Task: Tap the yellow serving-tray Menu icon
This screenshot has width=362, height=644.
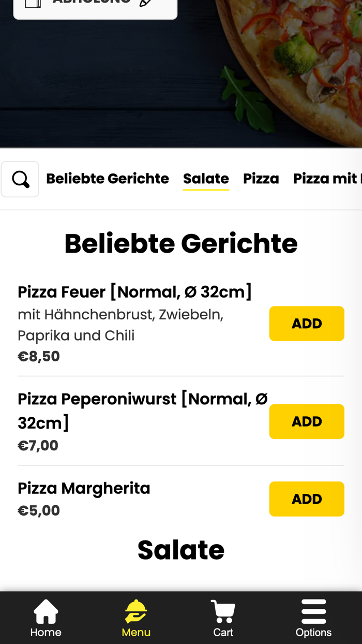Action: pos(135,611)
